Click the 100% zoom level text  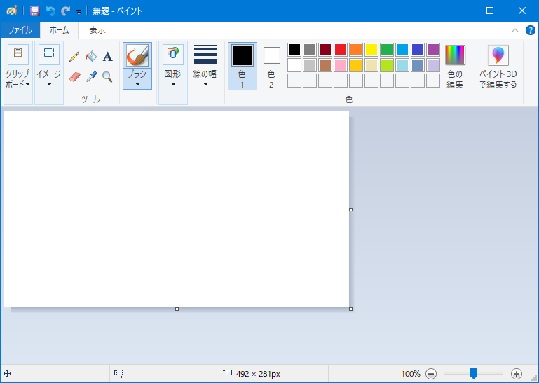tap(411, 373)
